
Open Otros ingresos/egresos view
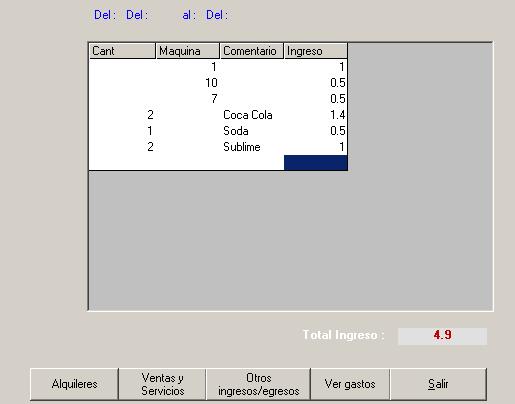258,384
